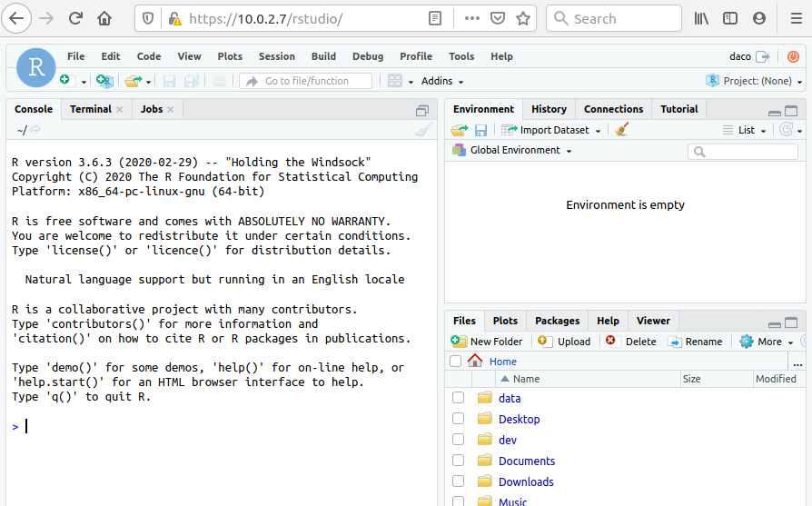
Task: Toggle reader view icon in address bar
Action: pos(435,19)
